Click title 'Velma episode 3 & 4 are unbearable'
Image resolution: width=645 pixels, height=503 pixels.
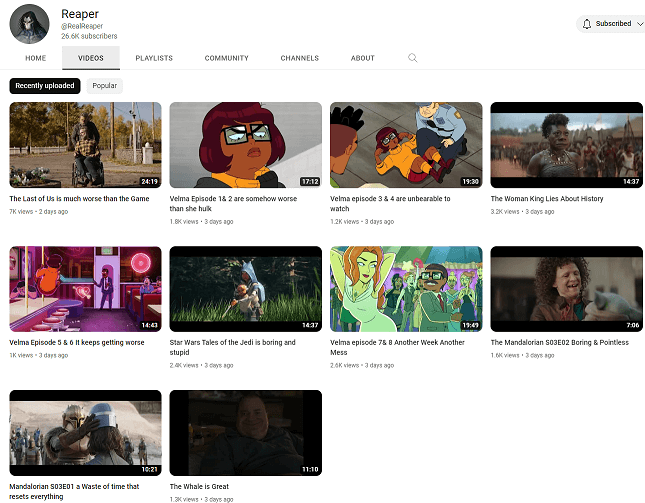[390, 204]
